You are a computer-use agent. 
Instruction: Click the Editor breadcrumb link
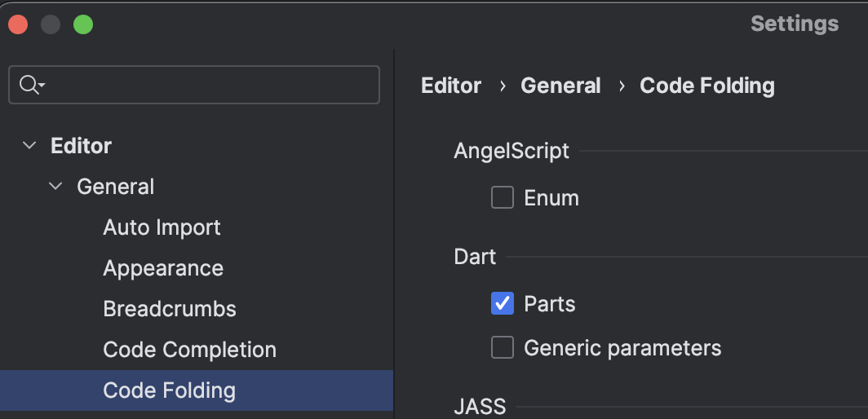[x=451, y=86]
